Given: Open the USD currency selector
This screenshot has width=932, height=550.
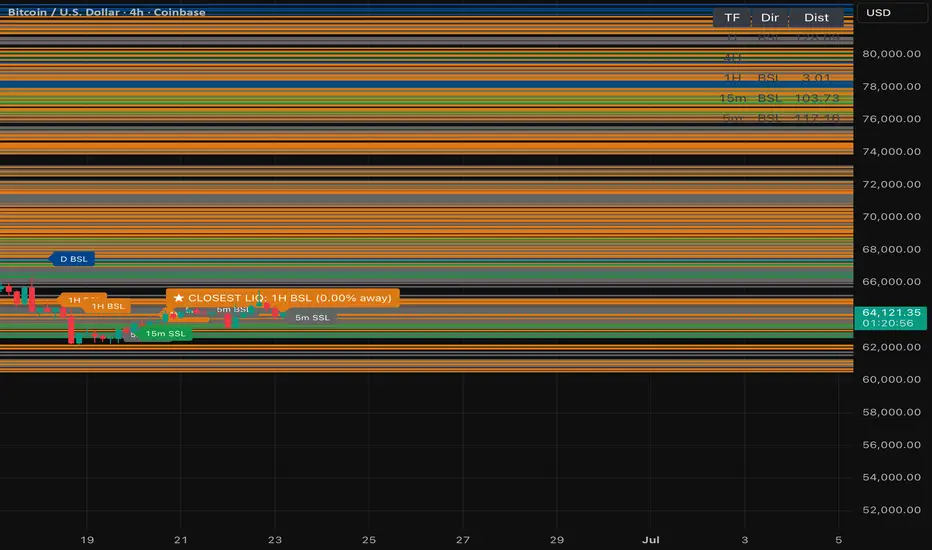Looking at the screenshot, I should 892,12.
